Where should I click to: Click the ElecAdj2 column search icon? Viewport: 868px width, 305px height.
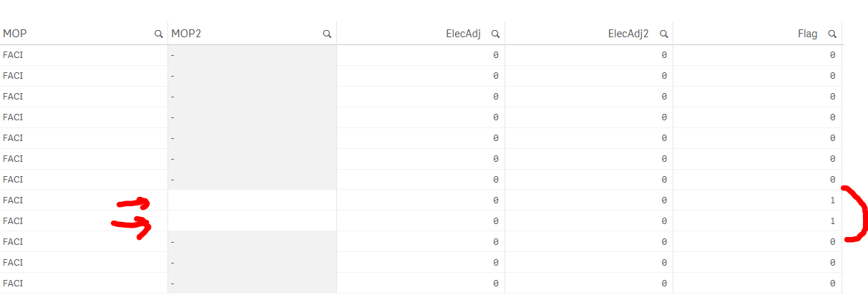pos(664,34)
